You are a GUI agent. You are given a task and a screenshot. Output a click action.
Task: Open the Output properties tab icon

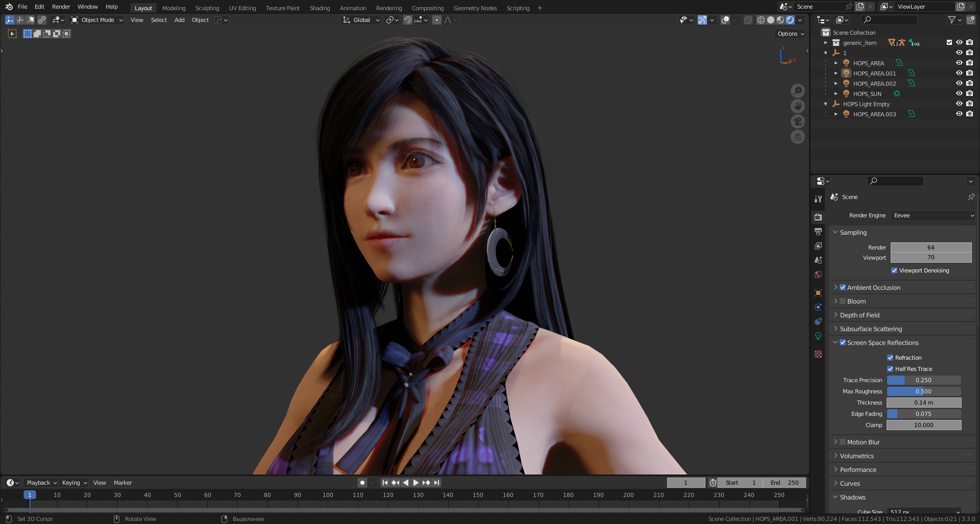pos(818,232)
